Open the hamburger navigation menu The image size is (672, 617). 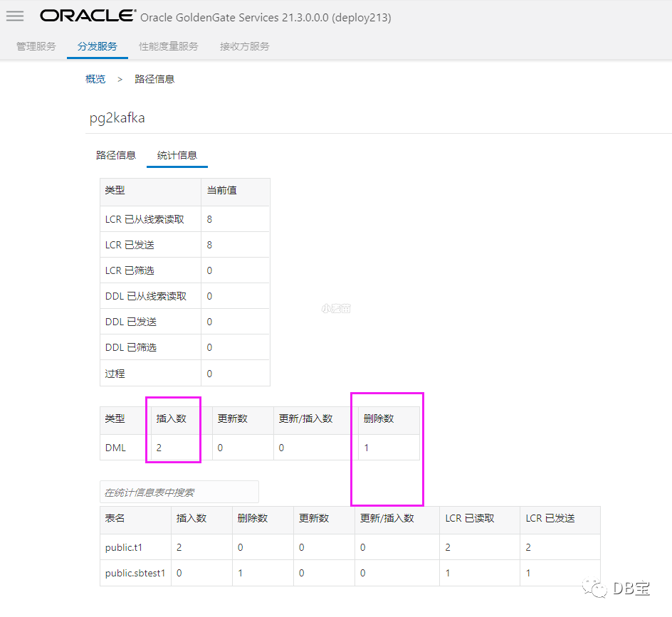click(15, 16)
